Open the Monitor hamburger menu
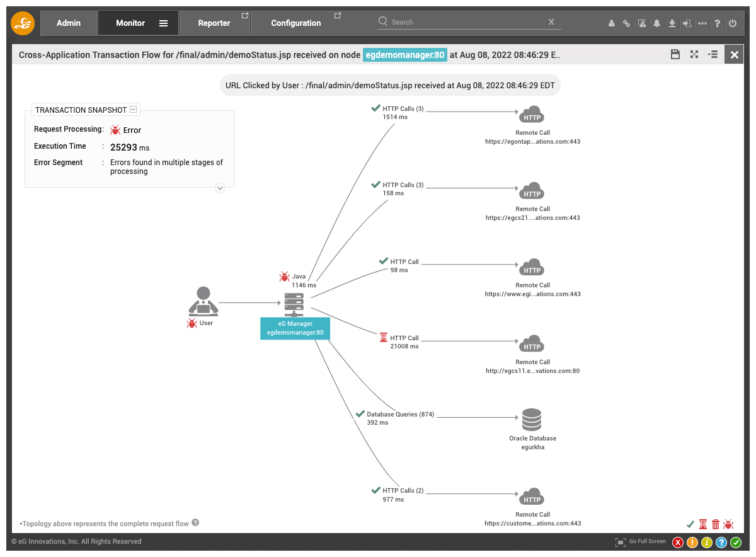756x557 pixels. click(x=163, y=23)
